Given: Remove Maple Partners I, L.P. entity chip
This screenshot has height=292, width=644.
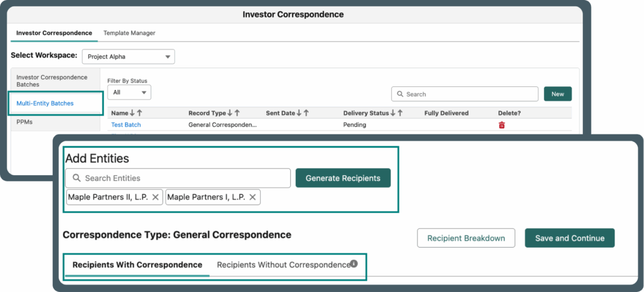Looking at the screenshot, I should 253,197.
